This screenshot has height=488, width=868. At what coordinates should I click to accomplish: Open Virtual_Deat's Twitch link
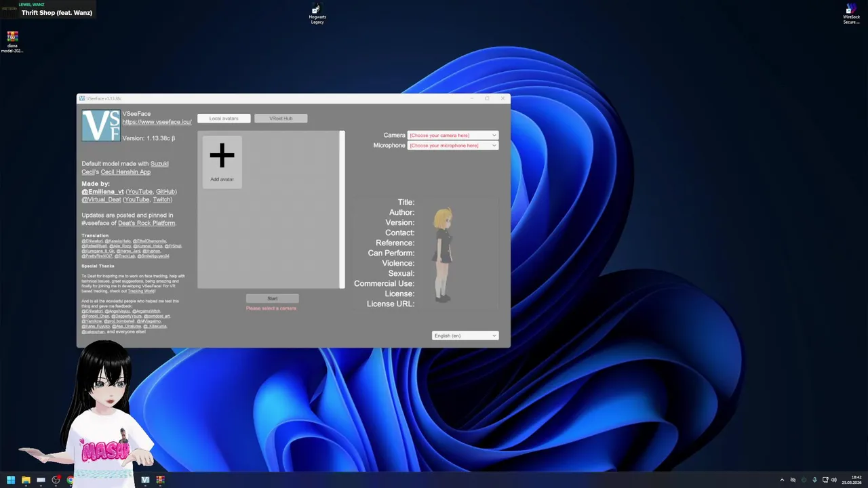(161, 200)
